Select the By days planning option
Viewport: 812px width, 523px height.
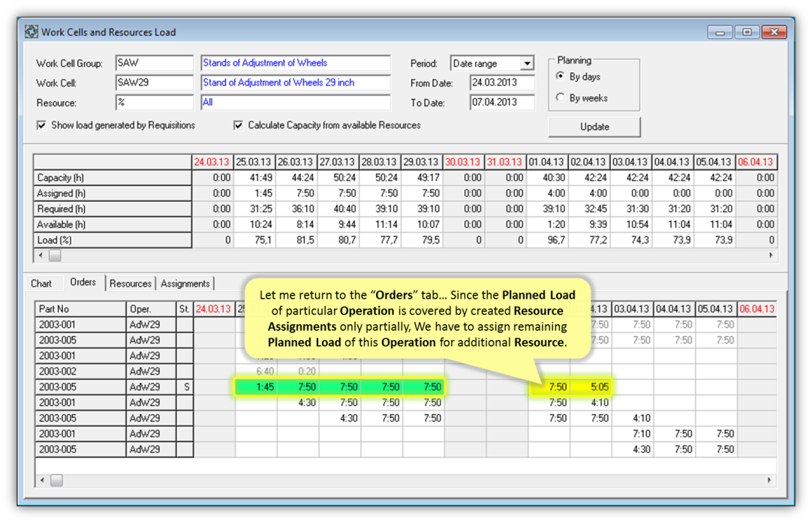point(561,77)
